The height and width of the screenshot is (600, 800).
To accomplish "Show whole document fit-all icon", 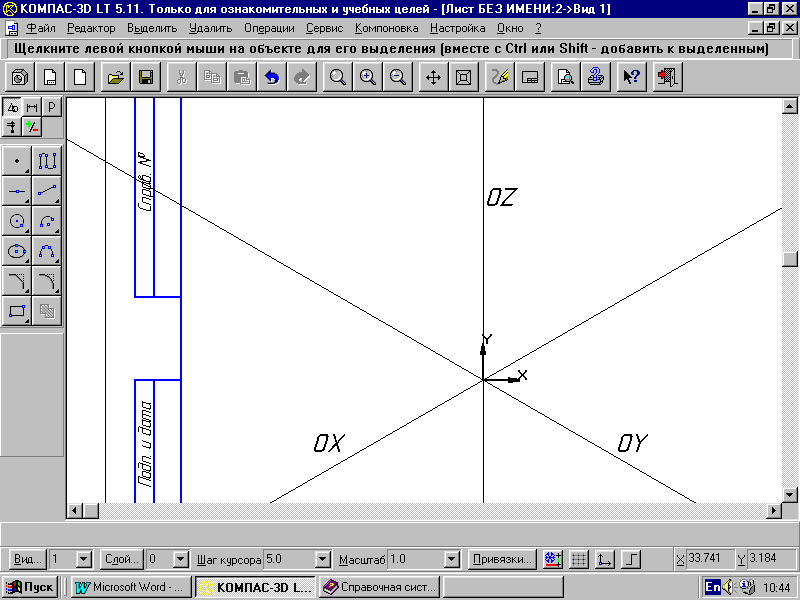I will 463,77.
